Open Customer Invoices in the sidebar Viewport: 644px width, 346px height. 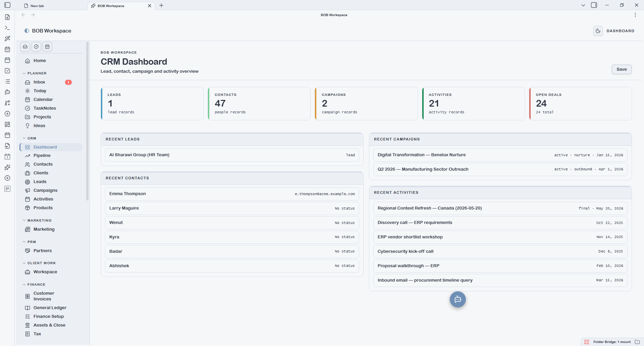(51, 296)
